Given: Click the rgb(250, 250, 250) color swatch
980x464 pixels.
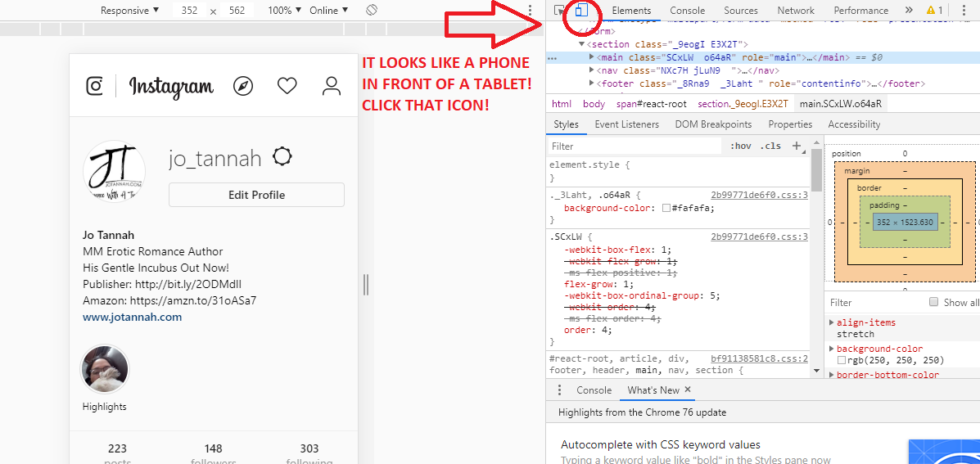Looking at the screenshot, I should 842,360.
